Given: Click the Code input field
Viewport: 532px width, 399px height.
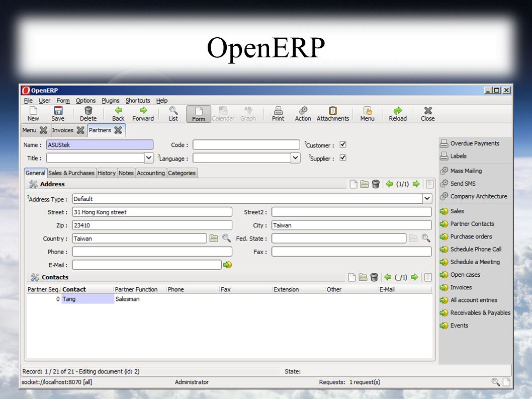Looking at the screenshot, I should point(246,145).
